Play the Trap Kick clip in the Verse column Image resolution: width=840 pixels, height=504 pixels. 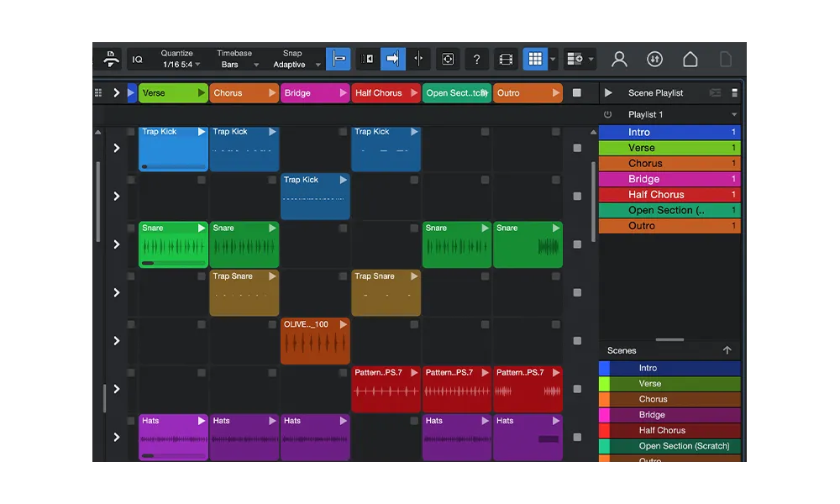point(202,132)
